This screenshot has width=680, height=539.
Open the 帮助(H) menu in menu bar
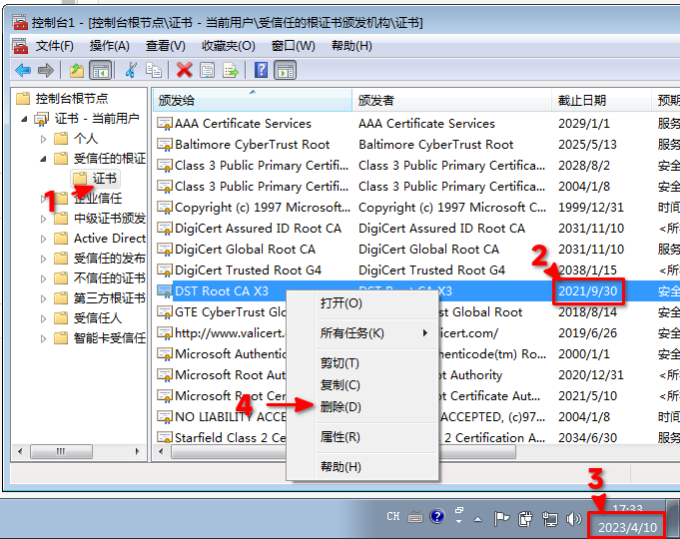pyautogui.click(x=351, y=46)
